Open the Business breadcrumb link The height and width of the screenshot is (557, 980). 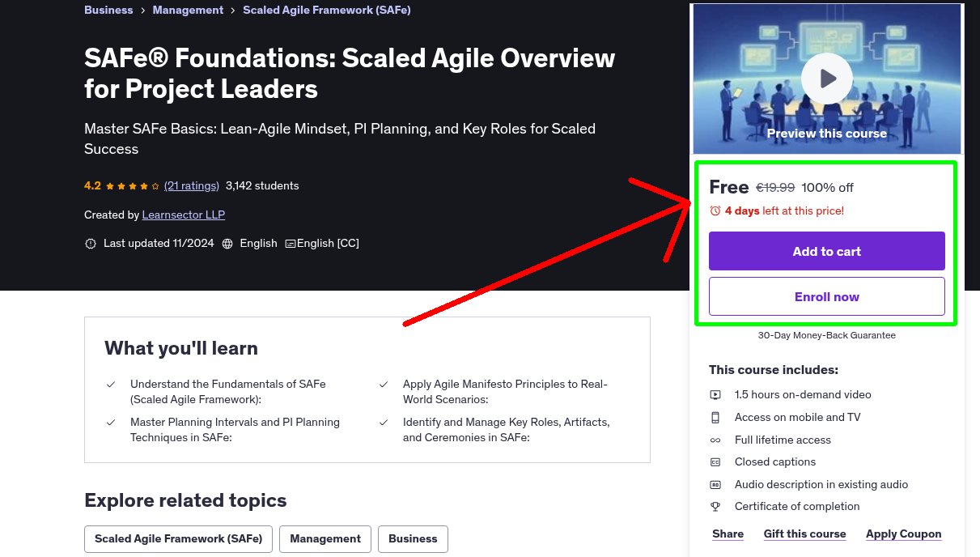[x=108, y=10]
